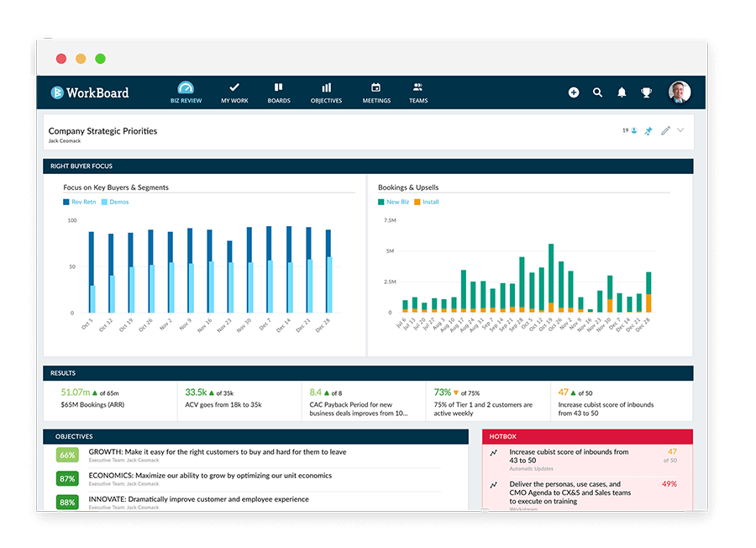This screenshot has height=548, width=756.
Task: Select the Boards icon in navigation
Action: [x=279, y=91]
